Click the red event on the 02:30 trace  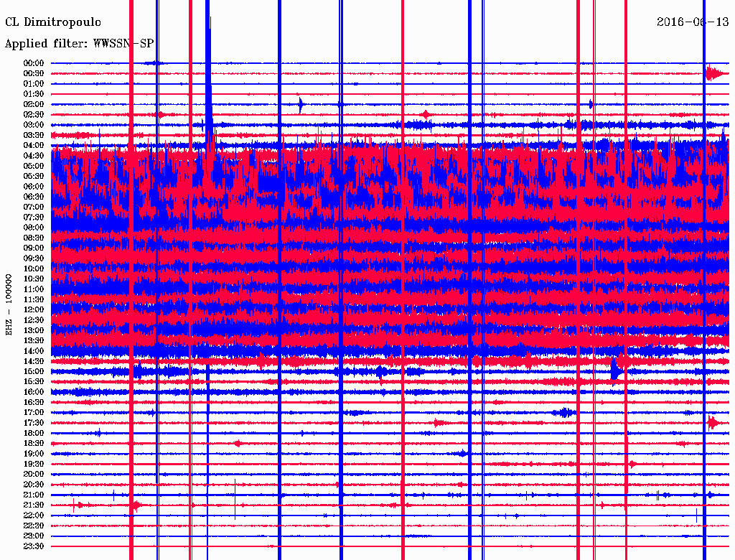pos(426,115)
